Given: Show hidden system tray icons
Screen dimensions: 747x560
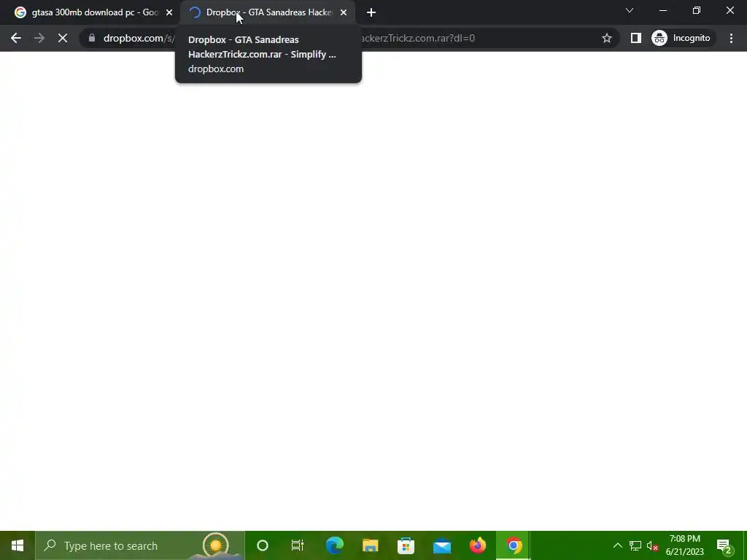Looking at the screenshot, I should coord(617,545).
